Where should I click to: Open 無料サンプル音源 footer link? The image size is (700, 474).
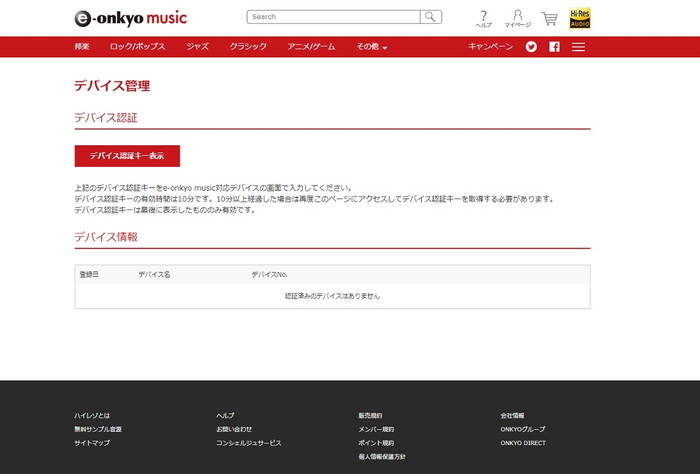point(98,429)
